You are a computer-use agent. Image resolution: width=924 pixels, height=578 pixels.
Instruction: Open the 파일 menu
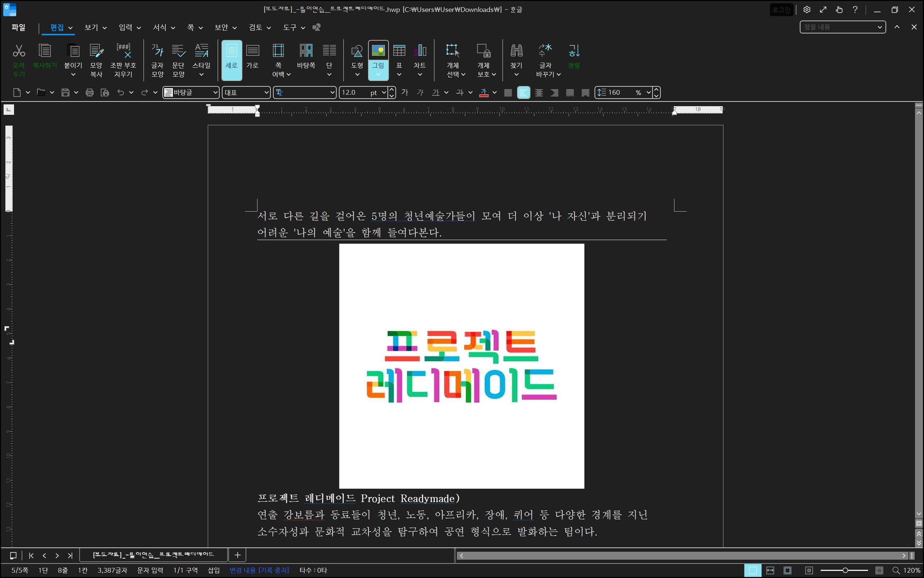click(18, 27)
